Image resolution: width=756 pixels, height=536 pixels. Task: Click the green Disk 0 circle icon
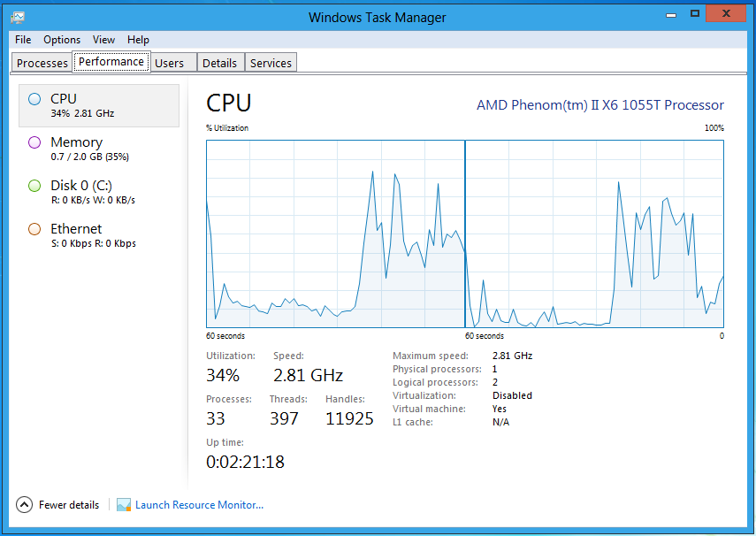[34, 186]
